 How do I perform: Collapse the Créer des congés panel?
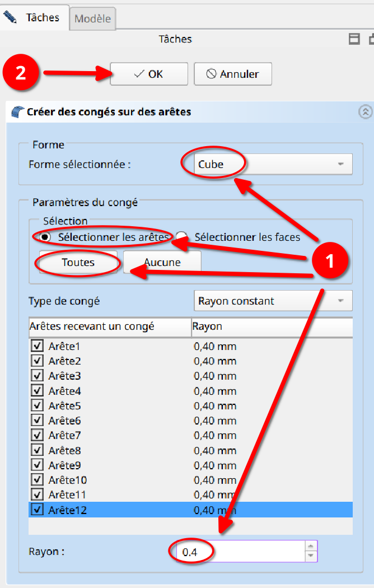coord(365,112)
